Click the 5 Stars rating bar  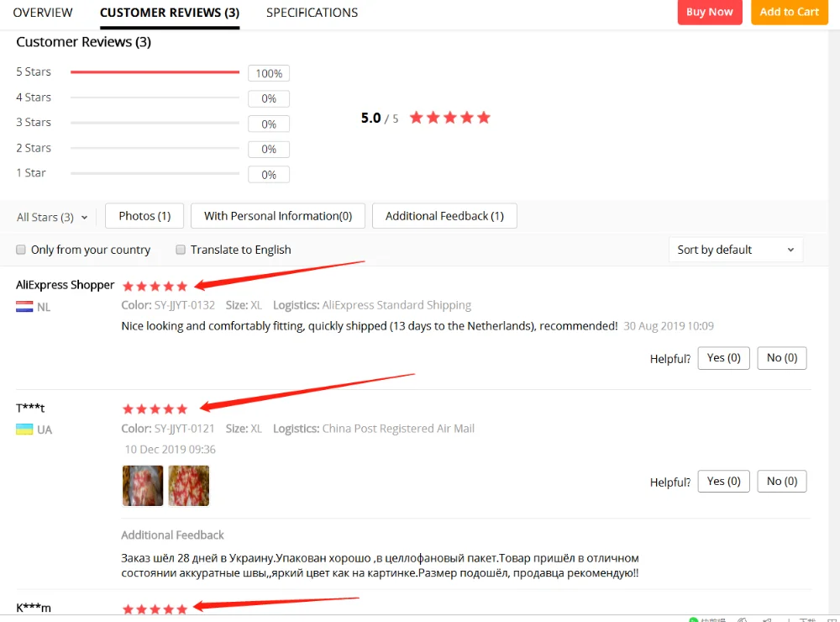tap(155, 71)
